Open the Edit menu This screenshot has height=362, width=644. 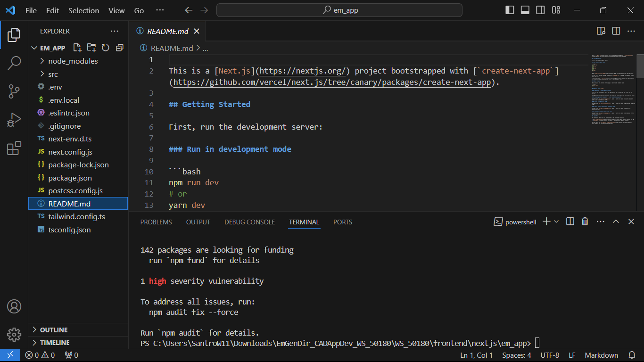[x=53, y=10]
